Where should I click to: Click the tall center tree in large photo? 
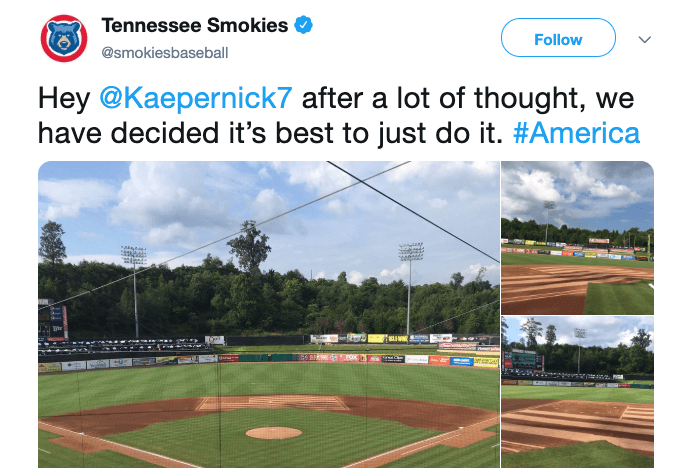click(249, 250)
